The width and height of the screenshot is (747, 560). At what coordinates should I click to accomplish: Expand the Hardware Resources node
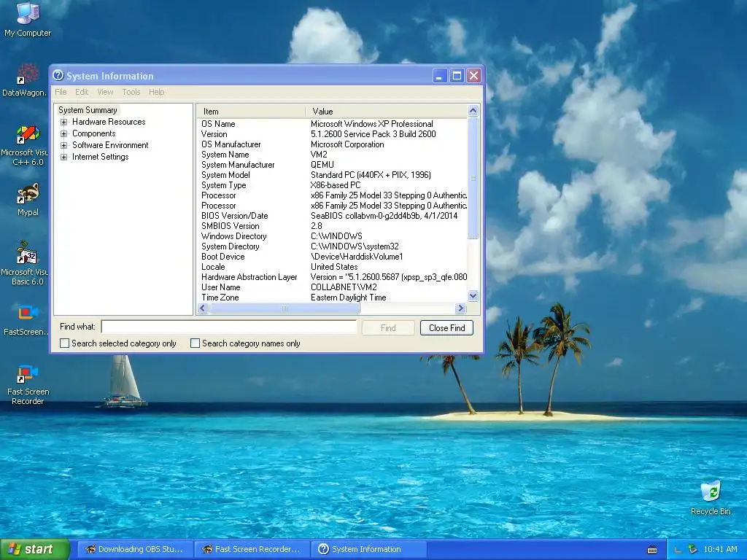point(64,122)
